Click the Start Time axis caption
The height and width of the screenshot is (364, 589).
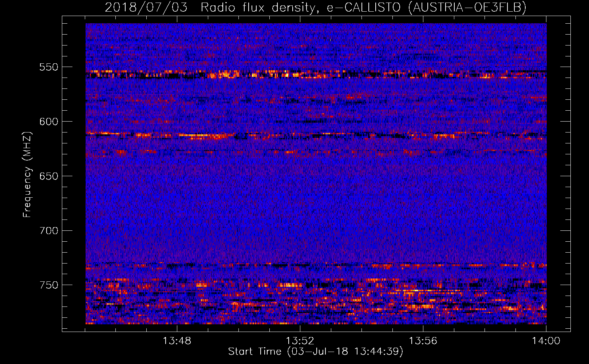click(316, 352)
